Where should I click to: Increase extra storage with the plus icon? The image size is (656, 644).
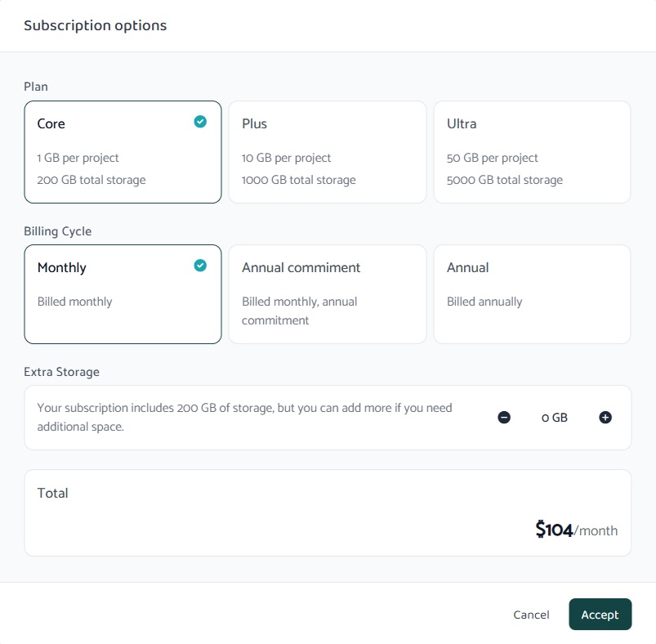coord(605,418)
